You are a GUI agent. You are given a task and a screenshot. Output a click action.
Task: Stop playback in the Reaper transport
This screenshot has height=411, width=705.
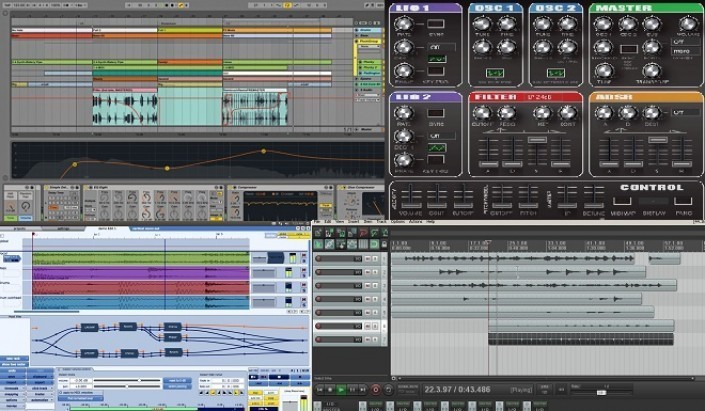pos(330,390)
